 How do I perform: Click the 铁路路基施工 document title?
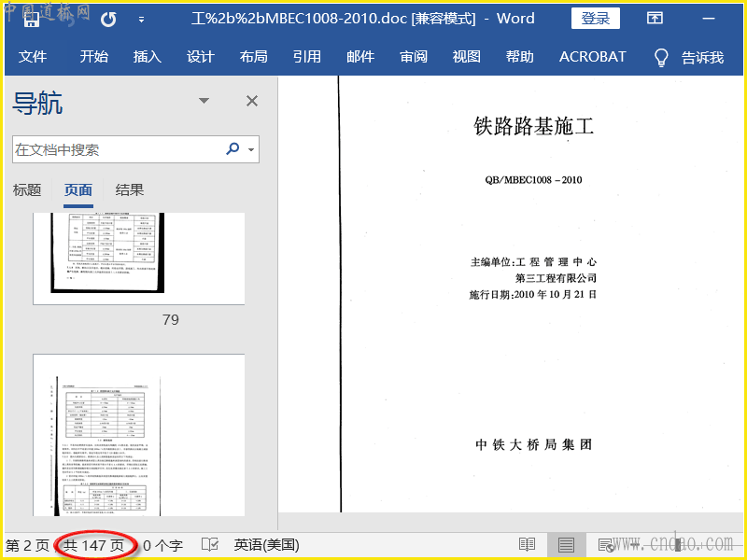tap(533, 126)
